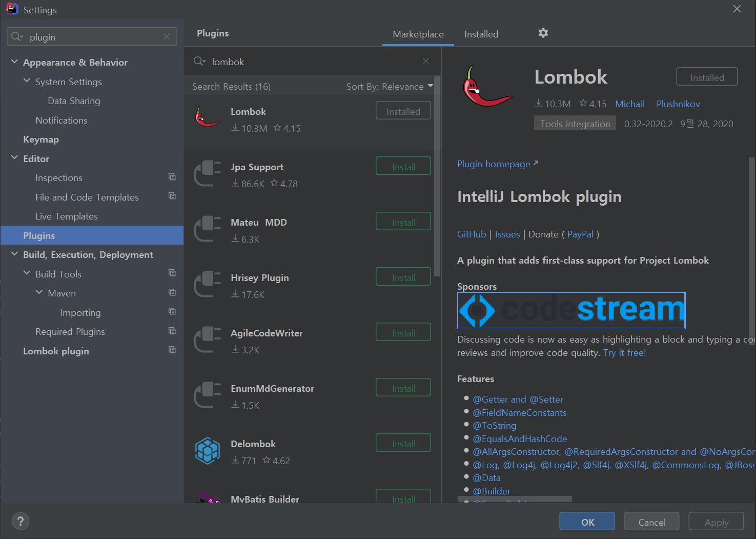Clear the lombok marketplace search text
The image size is (756, 539).
click(426, 61)
